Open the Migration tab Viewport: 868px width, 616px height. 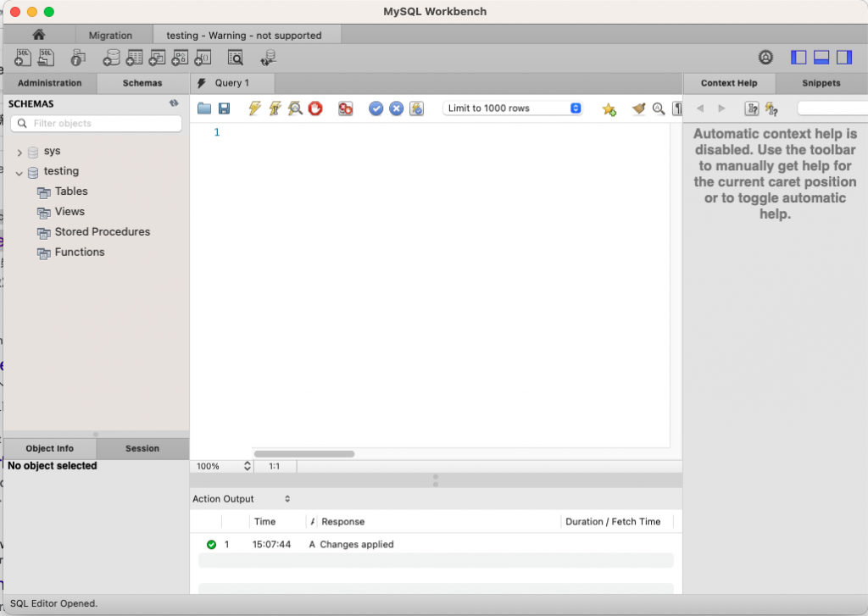111,35
